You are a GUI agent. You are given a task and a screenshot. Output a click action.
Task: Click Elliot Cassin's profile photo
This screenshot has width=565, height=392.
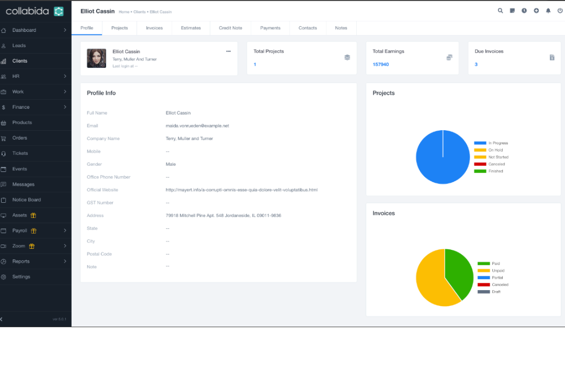(x=96, y=59)
